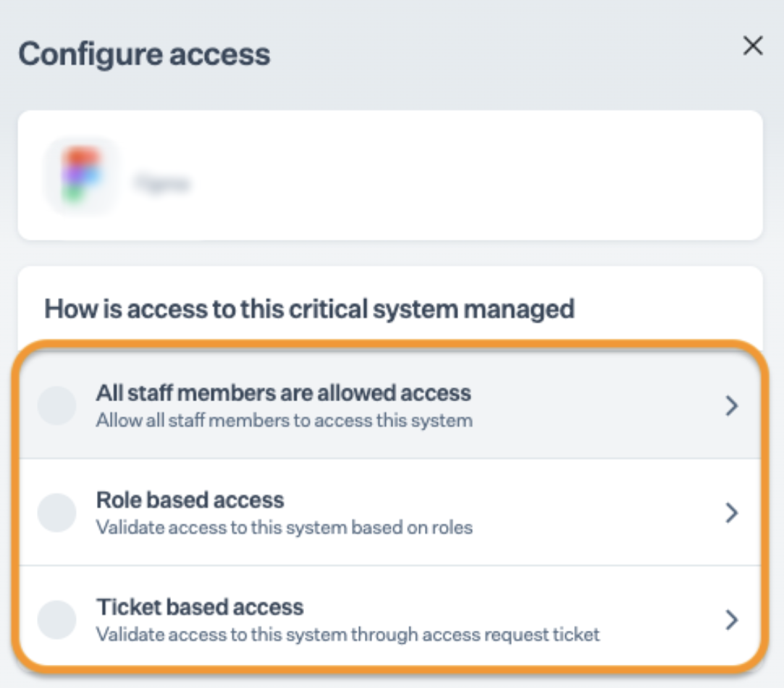Select the Ticket based access radio button

tap(56, 620)
